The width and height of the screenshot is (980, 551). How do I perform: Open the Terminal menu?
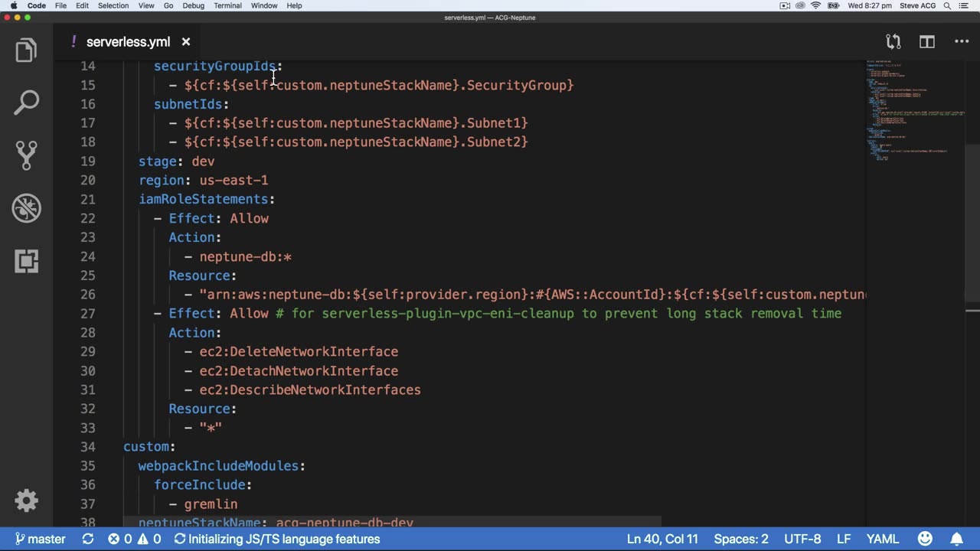pyautogui.click(x=227, y=5)
